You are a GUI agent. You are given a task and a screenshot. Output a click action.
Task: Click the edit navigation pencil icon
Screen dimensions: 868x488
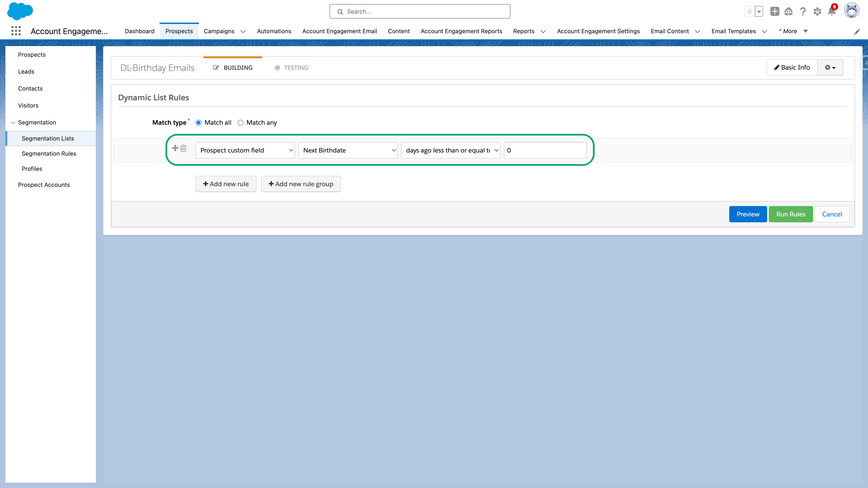857,32
